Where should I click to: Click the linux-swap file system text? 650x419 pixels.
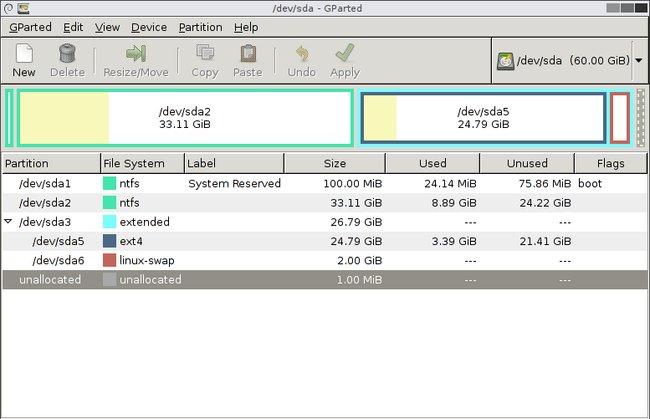click(x=147, y=260)
